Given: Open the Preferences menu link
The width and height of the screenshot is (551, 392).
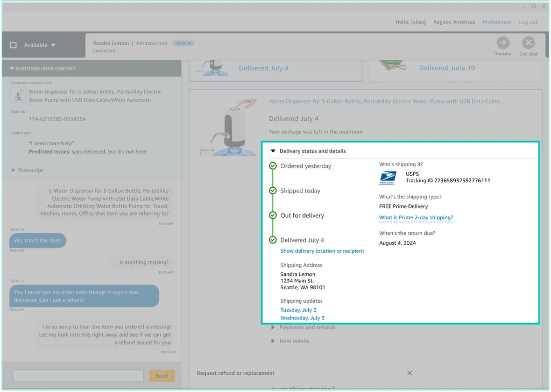Looking at the screenshot, I should (497, 22).
